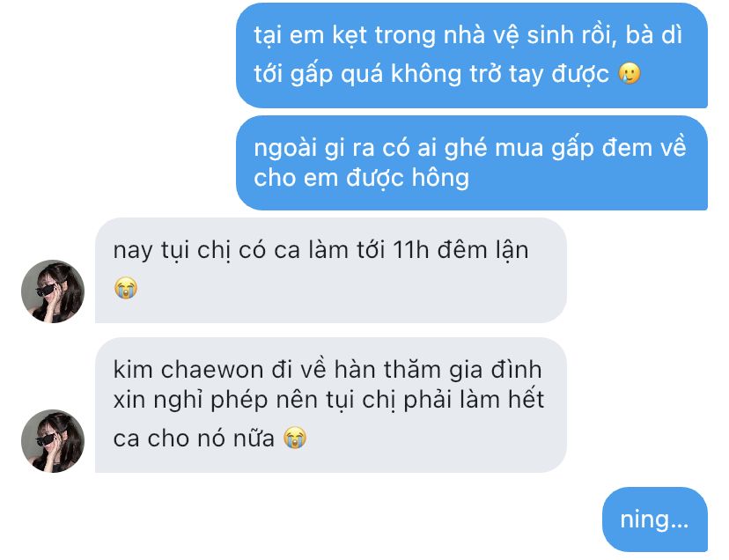The image size is (729, 560).
Task: Click the words "bà dì"
Action: (654, 35)
